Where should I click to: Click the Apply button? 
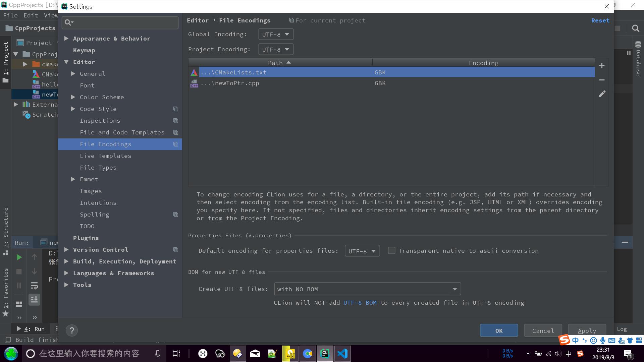(587, 330)
